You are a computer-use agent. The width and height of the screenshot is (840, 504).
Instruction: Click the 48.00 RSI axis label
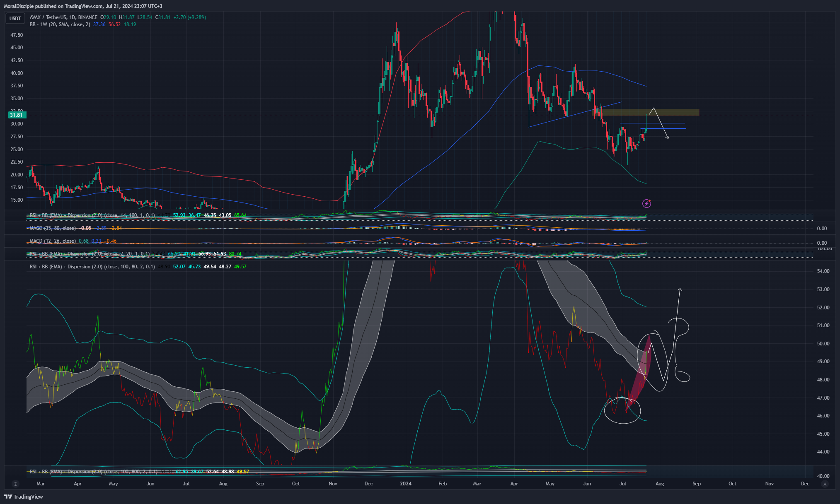click(823, 380)
